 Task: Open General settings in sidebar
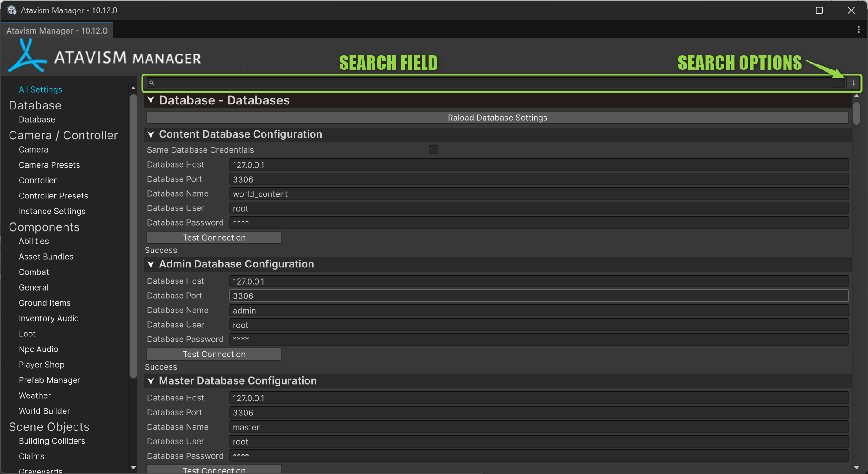point(34,287)
